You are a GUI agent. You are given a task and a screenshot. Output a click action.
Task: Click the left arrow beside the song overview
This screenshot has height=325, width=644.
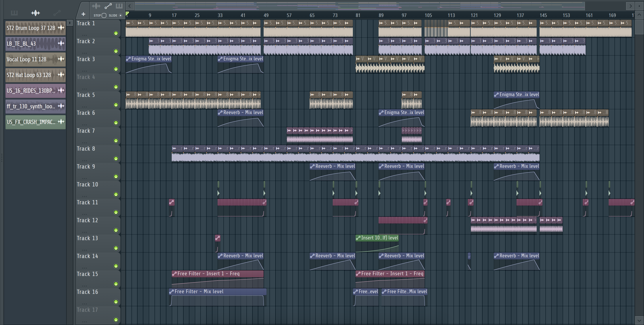pos(129,6)
